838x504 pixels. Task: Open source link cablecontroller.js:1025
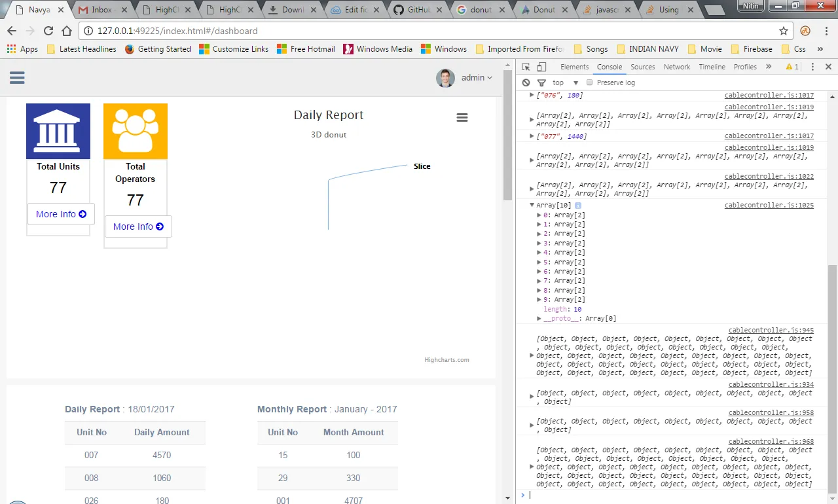point(769,206)
